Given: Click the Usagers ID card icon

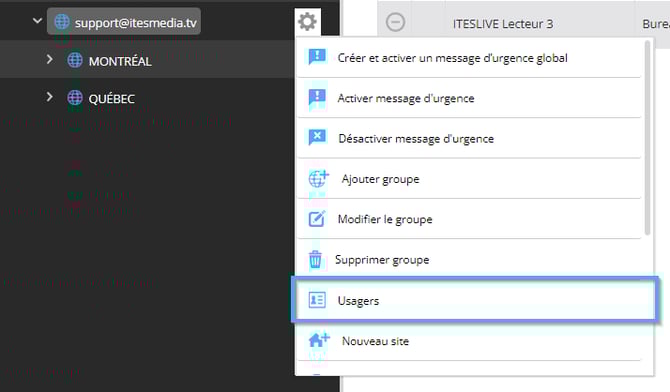Looking at the screenshot, I should click(x=317, y=300).
